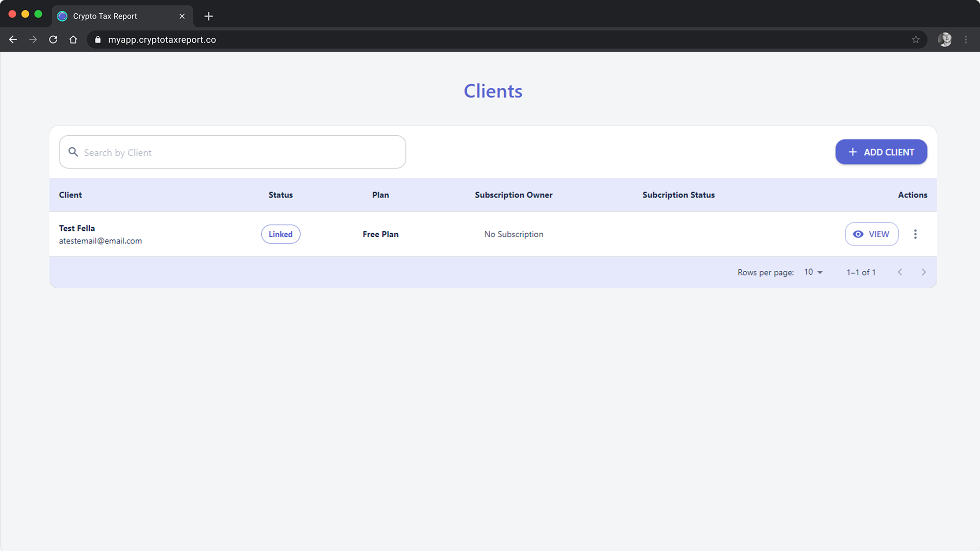Open a new browser tab
This screenshot has height=551, width=980.
(208, 16)
